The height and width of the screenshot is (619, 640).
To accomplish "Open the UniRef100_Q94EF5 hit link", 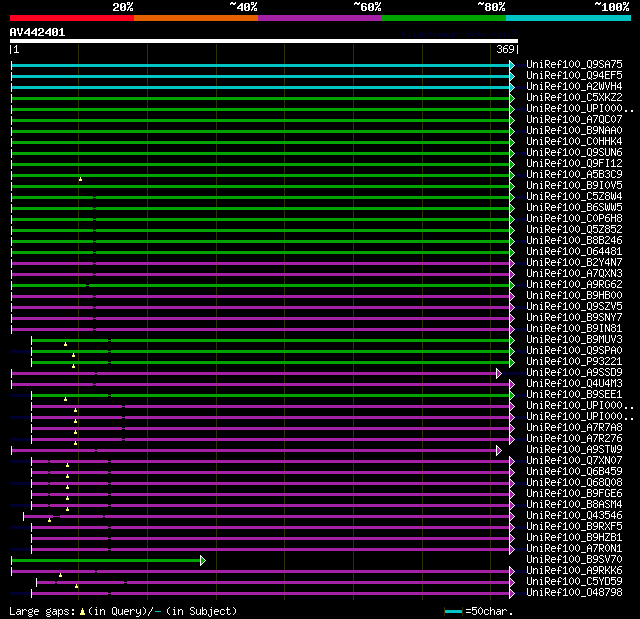I will [x=574, y=75].
